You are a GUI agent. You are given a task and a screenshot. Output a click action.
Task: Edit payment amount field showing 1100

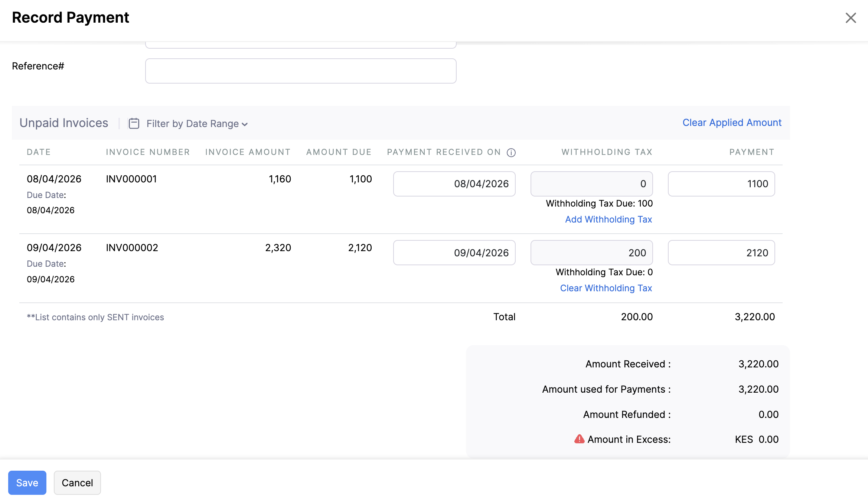click(x=721, y=184)
